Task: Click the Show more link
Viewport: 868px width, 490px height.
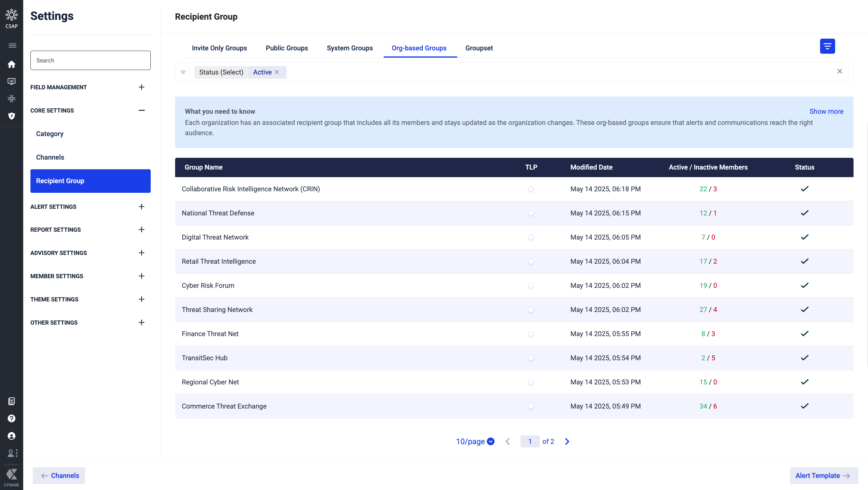Action: [826, 111]
